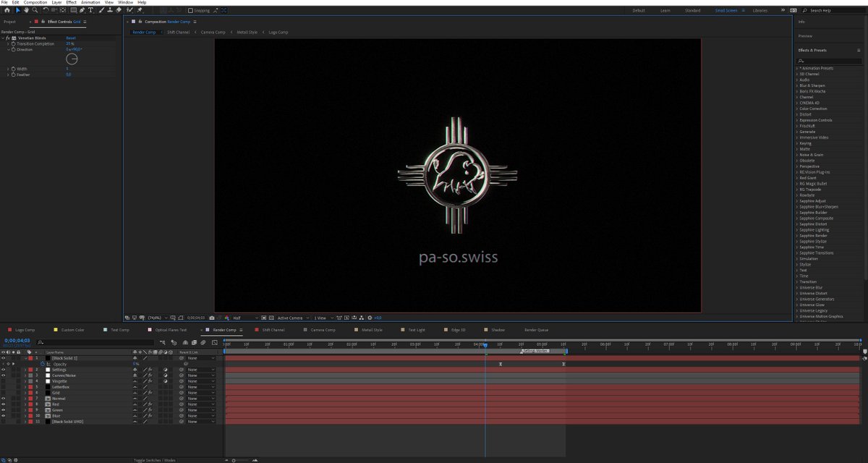Select the Eraser tool
This screenshot has width=868, height=463.
119,10
